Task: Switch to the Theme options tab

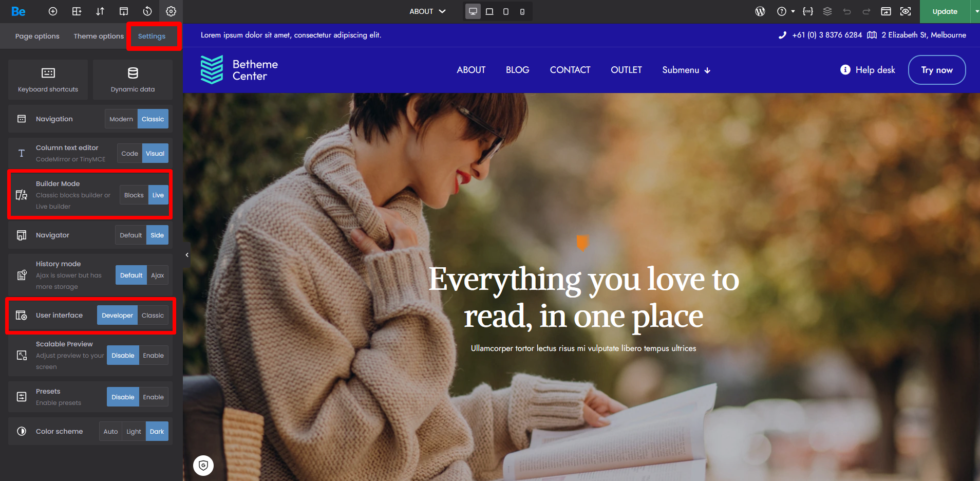Action: coord(99,36)
